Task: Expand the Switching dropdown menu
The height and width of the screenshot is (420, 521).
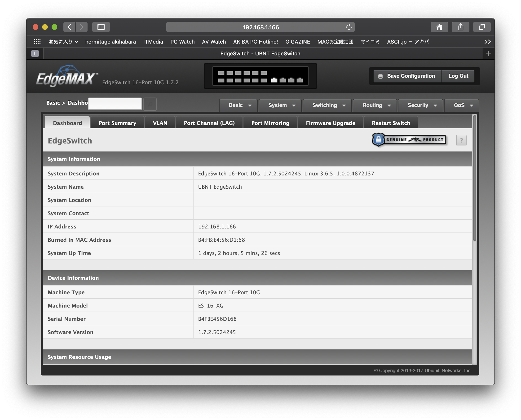Action: pos(327,106)
